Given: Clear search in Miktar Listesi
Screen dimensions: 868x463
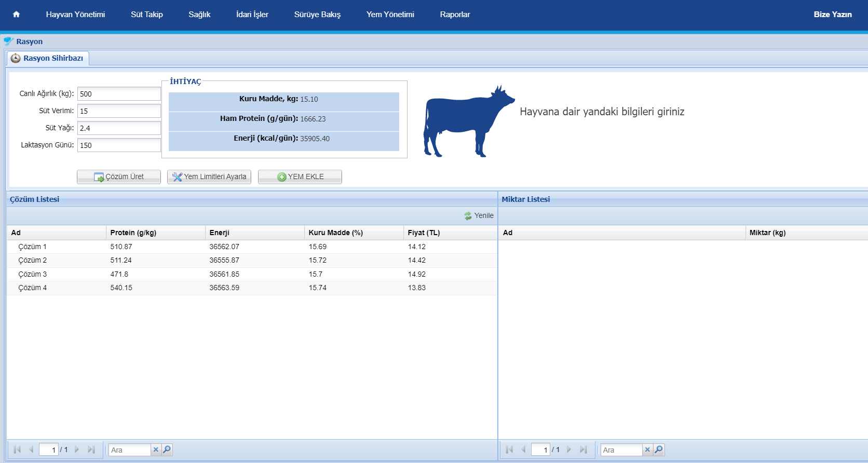Looking at the screenshot, I should tap(647, 450).
